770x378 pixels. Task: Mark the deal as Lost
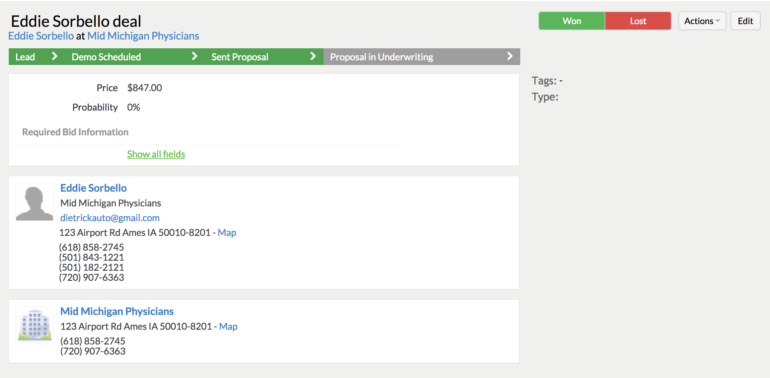click(x=638, y=21)
